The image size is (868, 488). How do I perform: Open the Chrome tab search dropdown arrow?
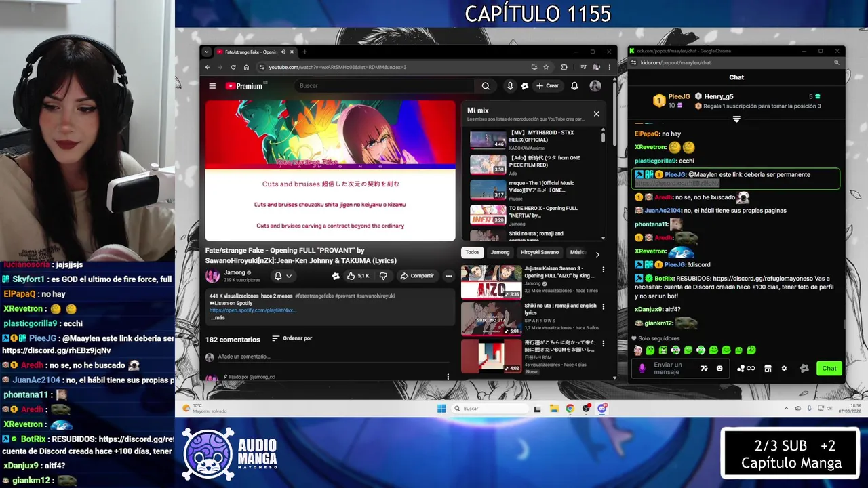pyautogui.click(x=207, y=52)
